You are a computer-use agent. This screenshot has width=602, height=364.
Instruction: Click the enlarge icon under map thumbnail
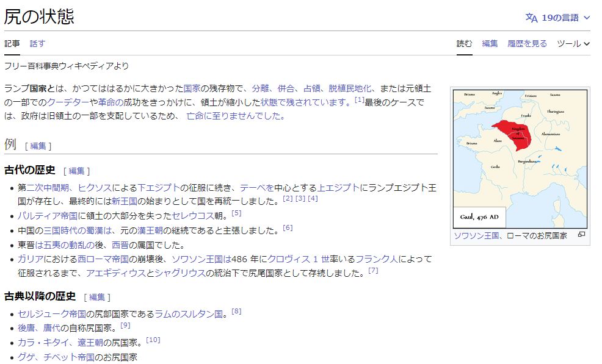click(x=581, y=235)
